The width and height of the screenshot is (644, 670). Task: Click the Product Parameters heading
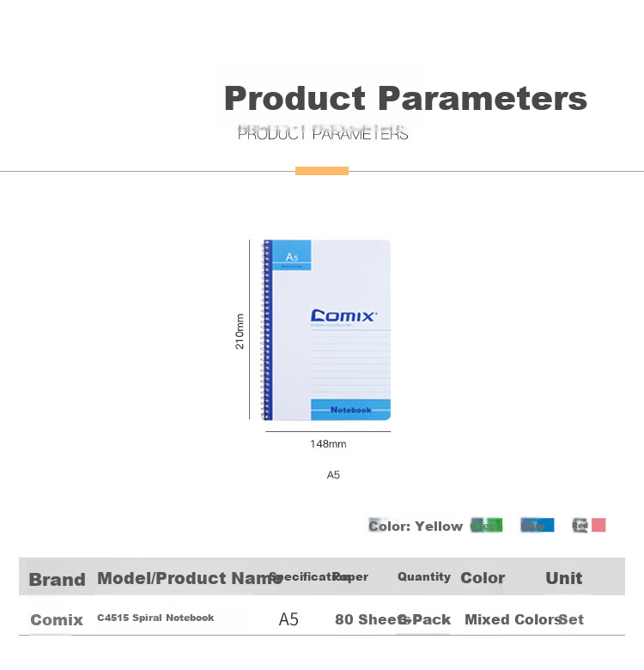point(405,98)
